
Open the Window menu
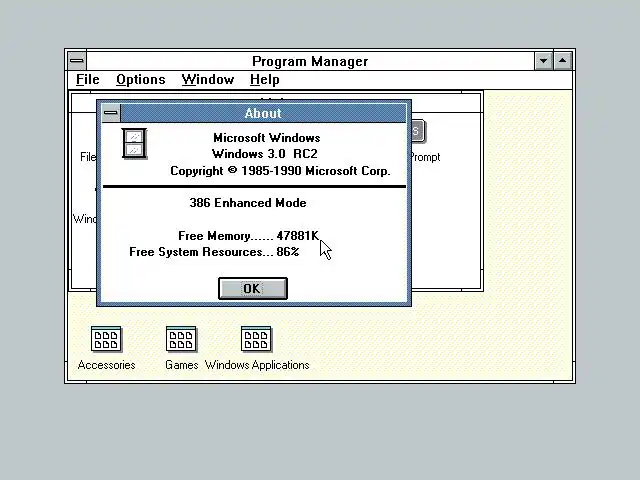[208, 80]
